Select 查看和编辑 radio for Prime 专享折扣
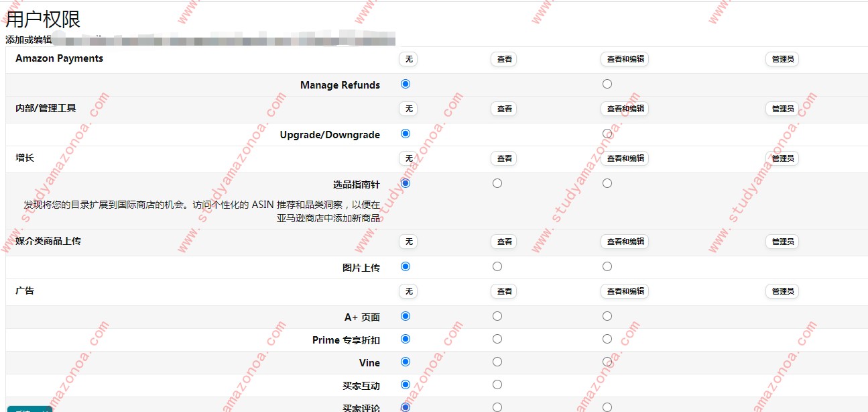Screen dimensions: 868x412 pos(607,339)
